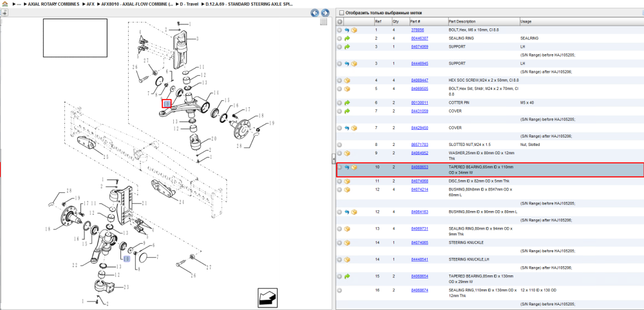Screen dimensions: 644x310
Task: Open the side panel using the pin icon
Action: click(4, 13)
